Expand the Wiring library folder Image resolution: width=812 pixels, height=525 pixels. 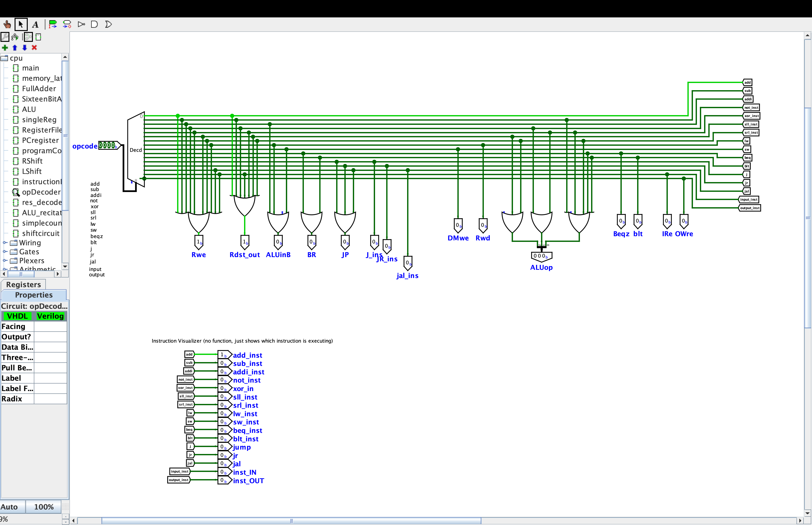coord(5,243)
